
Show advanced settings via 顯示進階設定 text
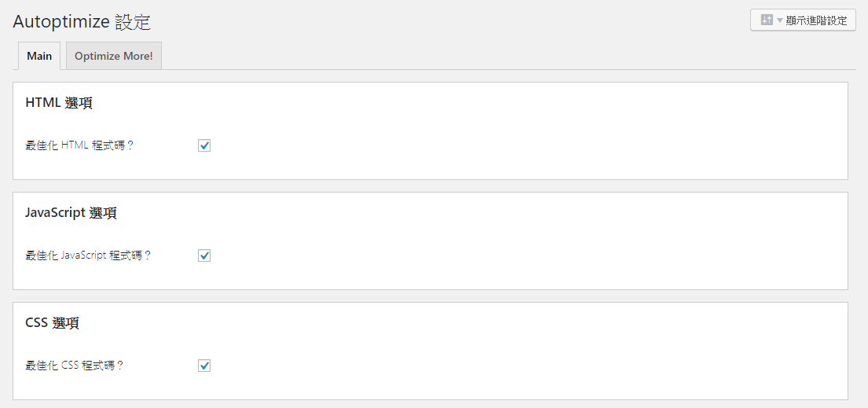(816, 21)
